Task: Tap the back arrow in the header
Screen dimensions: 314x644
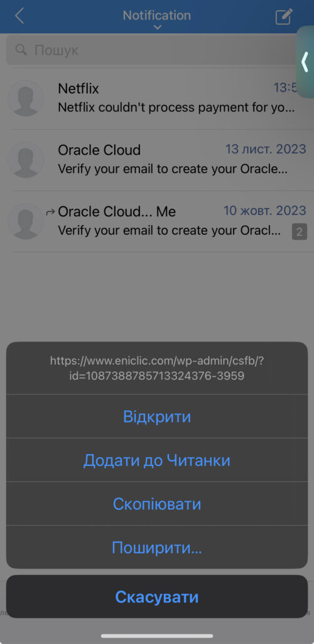Action: pos(19,16)
